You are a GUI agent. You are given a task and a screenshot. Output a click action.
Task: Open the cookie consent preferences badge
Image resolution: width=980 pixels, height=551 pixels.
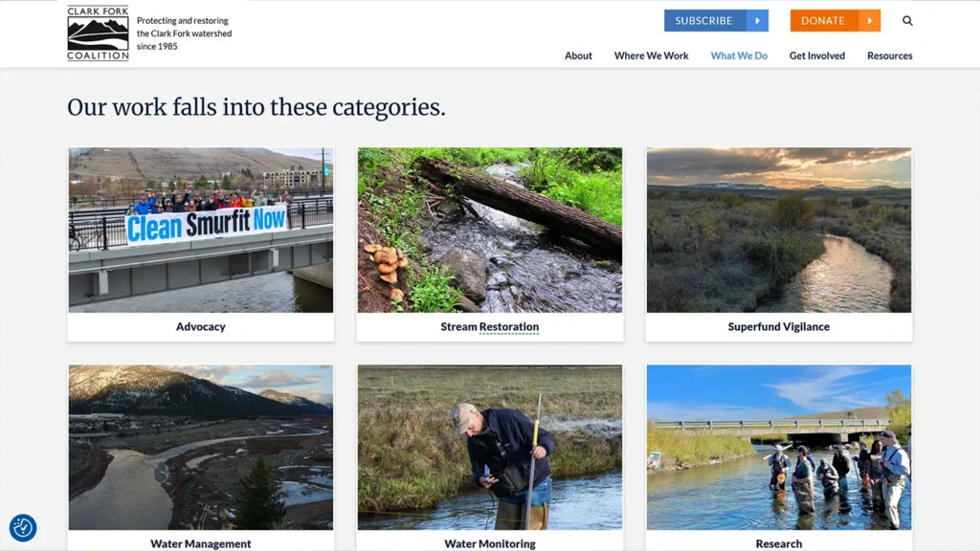click(x=23, y=528)
